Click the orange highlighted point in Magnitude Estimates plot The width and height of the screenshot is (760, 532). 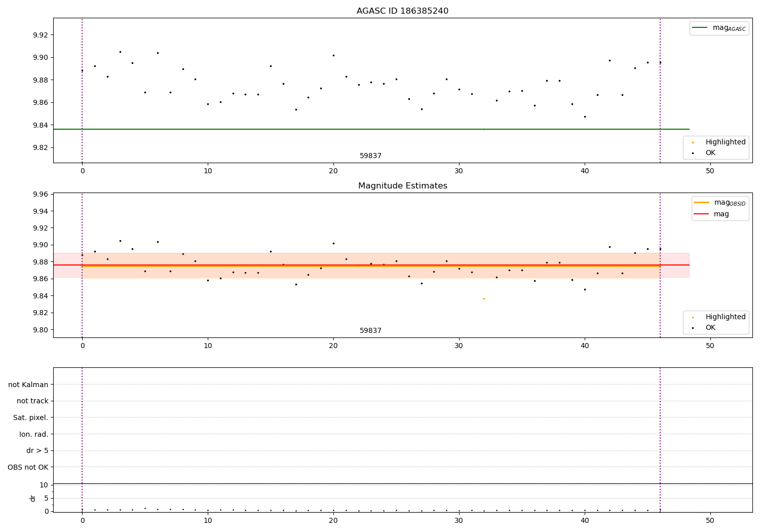pyautogui.click(x=484, y=298)
